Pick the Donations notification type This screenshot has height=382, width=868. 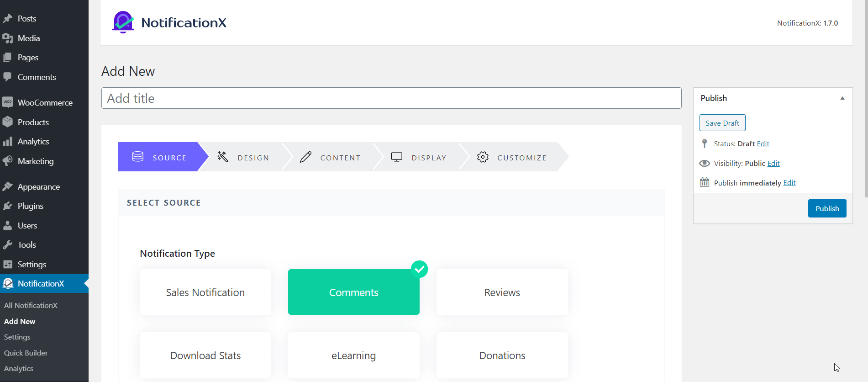502,355
